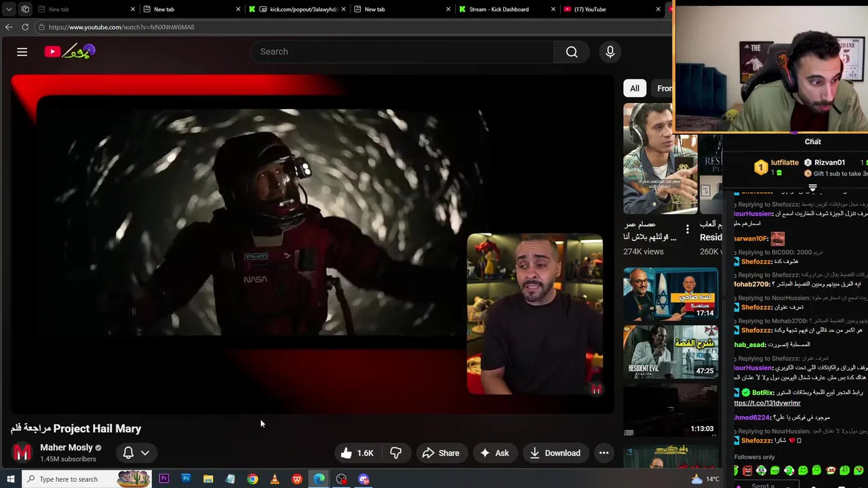Click Rizvan01 in the chat leaderboard
This screenshot has width=868, height=488.
coord(829,163)
